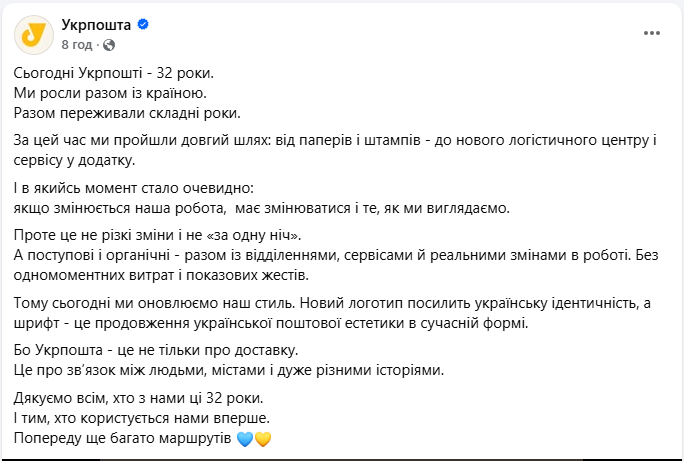Click the yellow heart emoji

pos(263,439)
